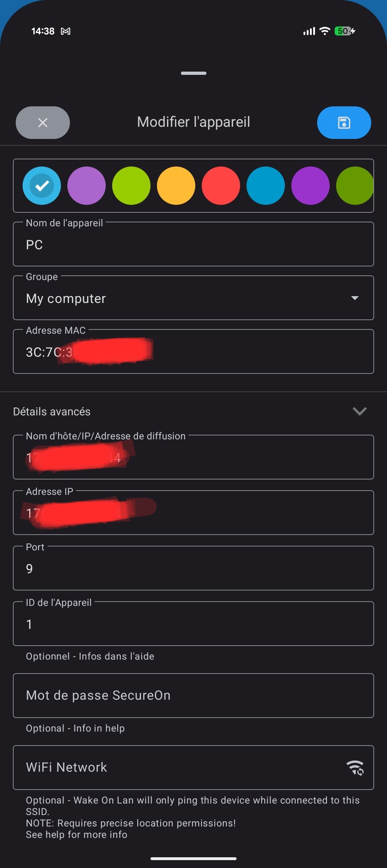This screenshot has height=868, width=387.
Task: Open the Groupe dropdown
Action: [193, 298]
